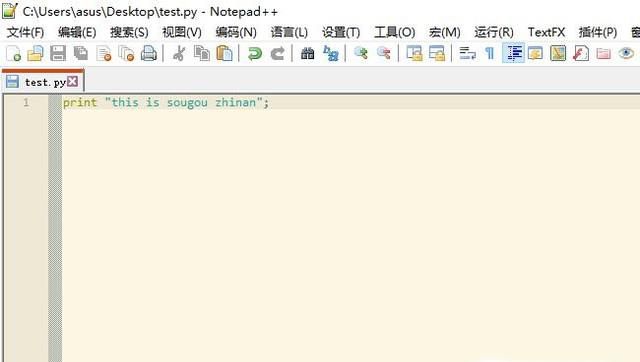640x362 pixels.
Task: Click the Synchronize vertical scrolling icon
Action: pyautogui.click(x=414, y=53)
